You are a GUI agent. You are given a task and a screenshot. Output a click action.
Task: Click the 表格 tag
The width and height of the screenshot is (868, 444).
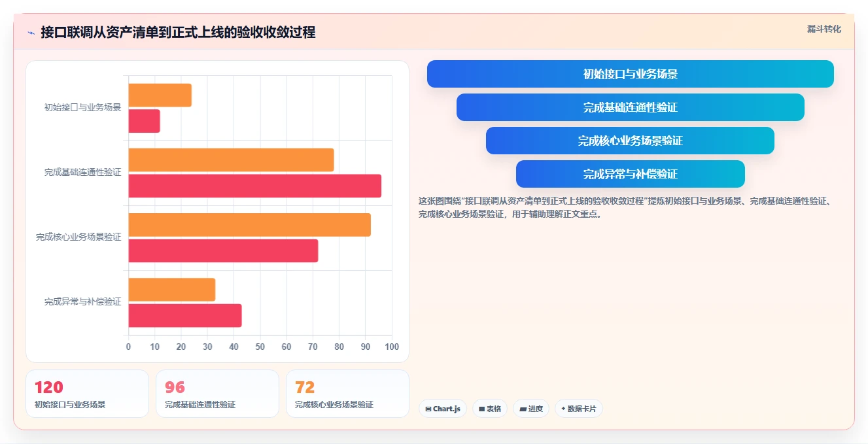[490, 409]
